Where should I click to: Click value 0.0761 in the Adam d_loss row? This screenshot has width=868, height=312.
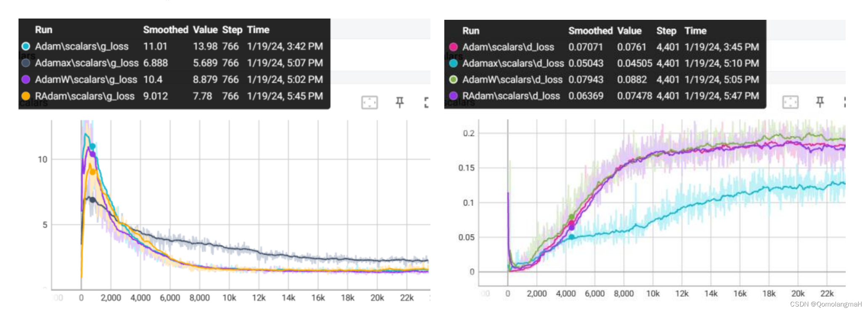tap(632, 47)
